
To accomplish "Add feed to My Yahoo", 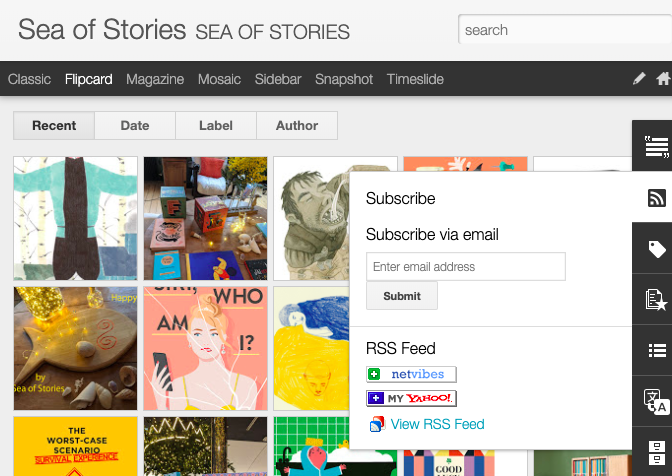I will pos(411,398).
